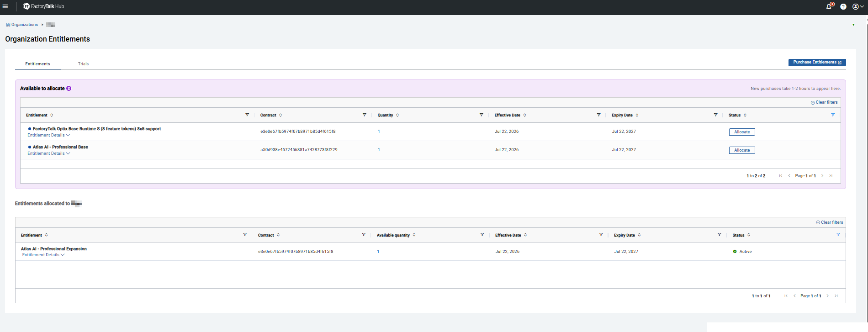Go to first page of Available to allocate
Screen dimensions: 868x332
coord(781,176)
